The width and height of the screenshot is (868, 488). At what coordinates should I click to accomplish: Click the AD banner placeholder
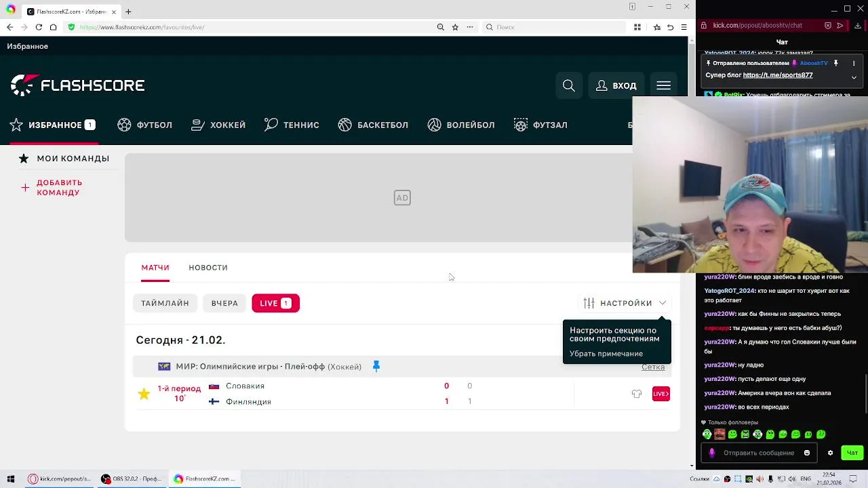402,197
